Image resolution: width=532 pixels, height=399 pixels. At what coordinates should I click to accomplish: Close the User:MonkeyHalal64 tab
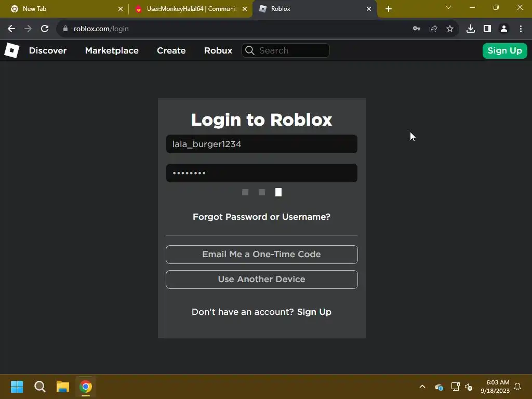point(245,9)
